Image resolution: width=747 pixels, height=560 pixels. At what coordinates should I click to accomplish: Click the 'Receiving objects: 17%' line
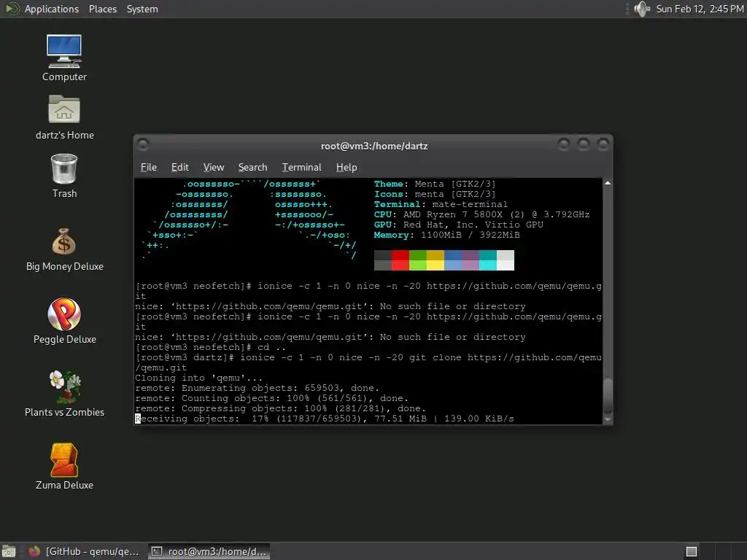click(325, 419)
